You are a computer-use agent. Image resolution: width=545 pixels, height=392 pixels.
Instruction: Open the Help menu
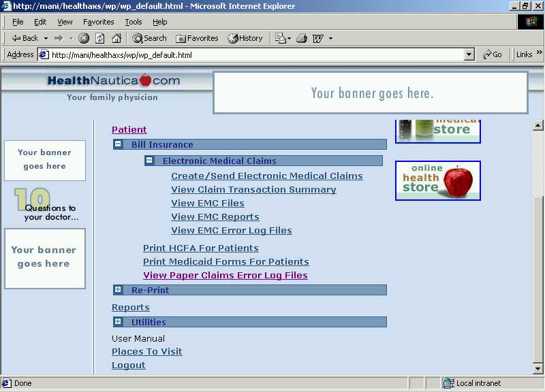click(159, 22)
